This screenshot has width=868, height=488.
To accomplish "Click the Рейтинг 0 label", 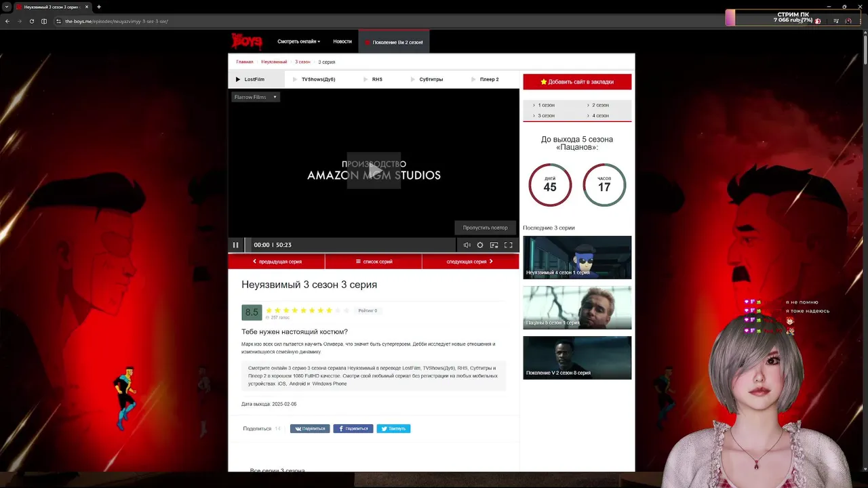I will (x=368, y=310).
